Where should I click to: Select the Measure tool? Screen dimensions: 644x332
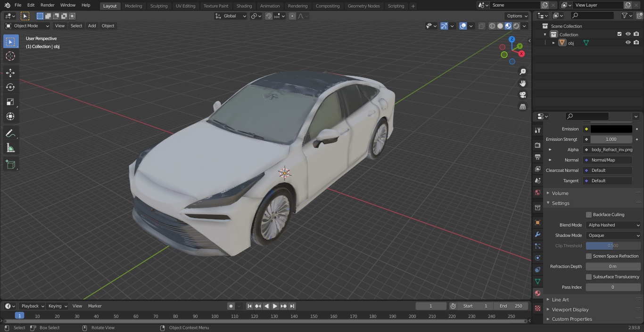click(x=10, y=148)
